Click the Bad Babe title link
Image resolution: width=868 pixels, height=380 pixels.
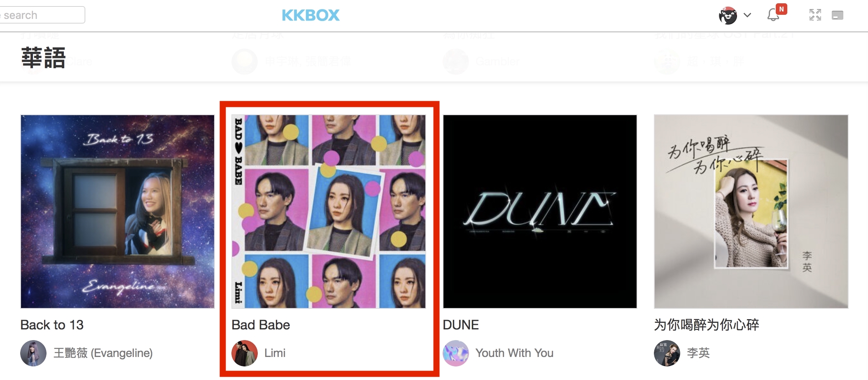pos(261,325)
